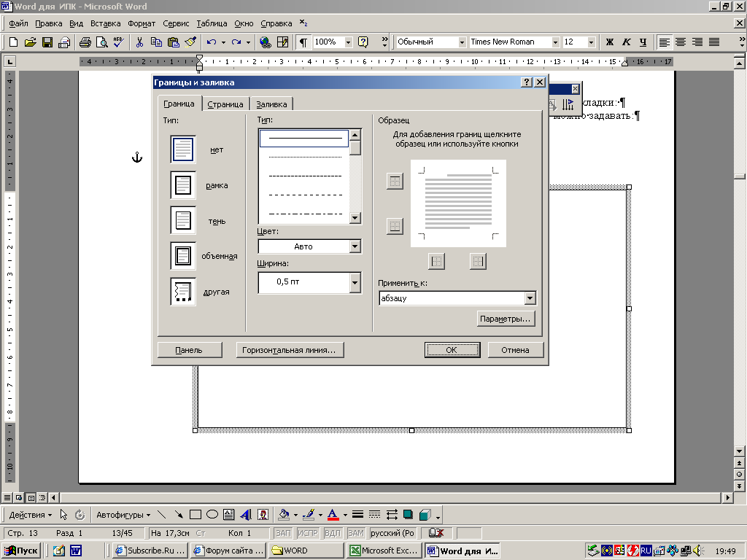
Task: Click the Панель button
Action: [x=189, y=350]
